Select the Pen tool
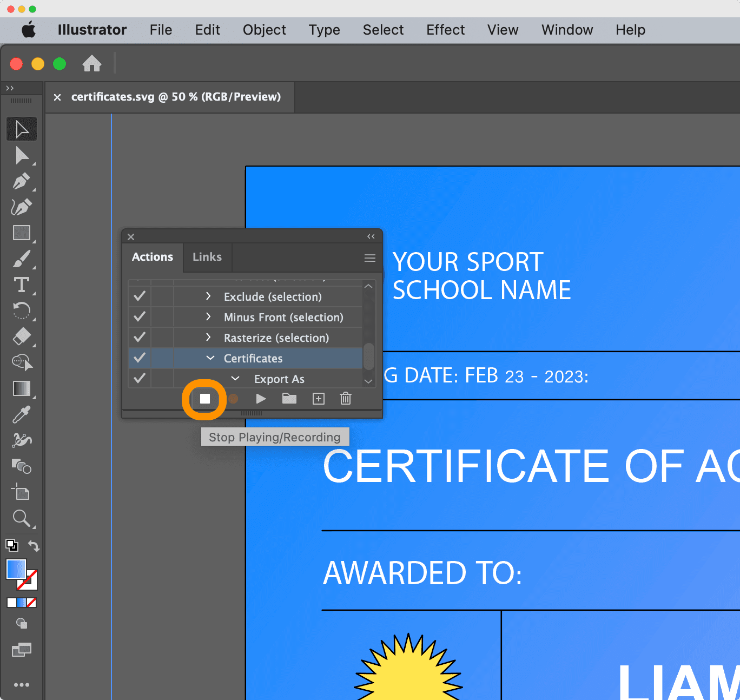 point(22,181)
